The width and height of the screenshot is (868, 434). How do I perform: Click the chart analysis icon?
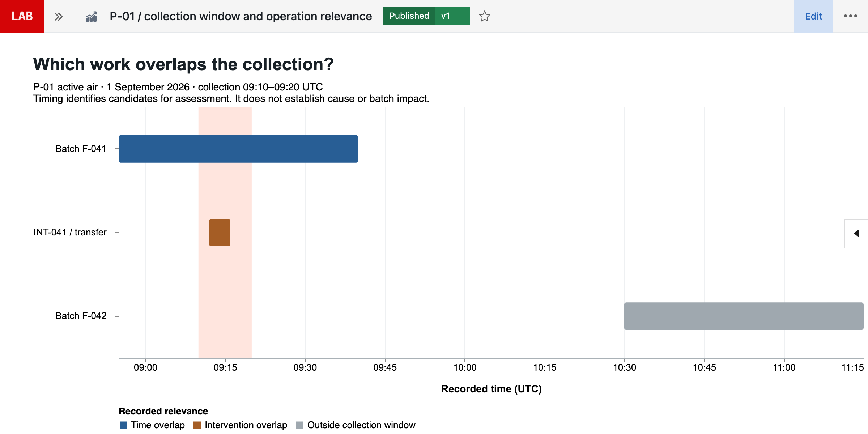91,17
